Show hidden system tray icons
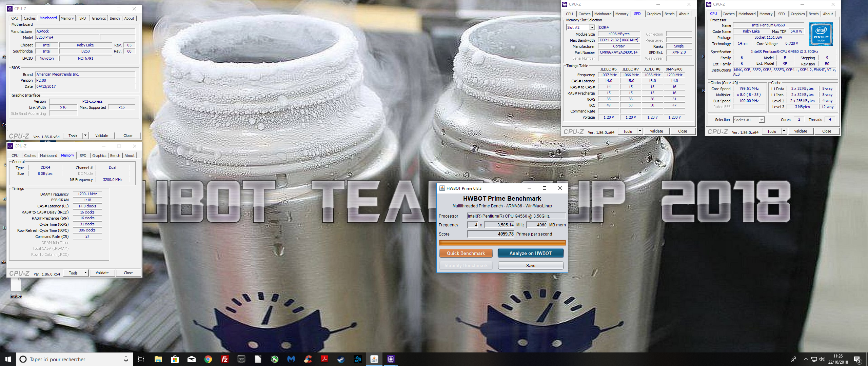Screen dimensions: 868x366 [806, 359]
